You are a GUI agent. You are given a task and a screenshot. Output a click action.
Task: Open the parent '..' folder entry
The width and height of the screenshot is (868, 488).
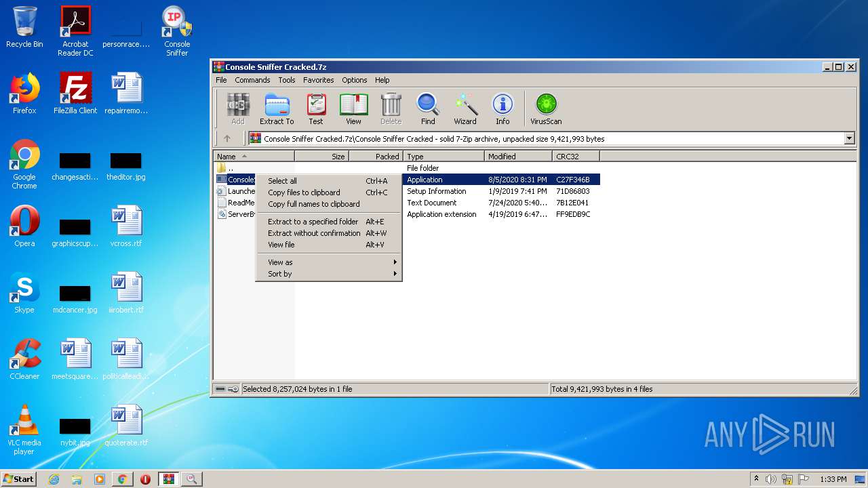225,168
